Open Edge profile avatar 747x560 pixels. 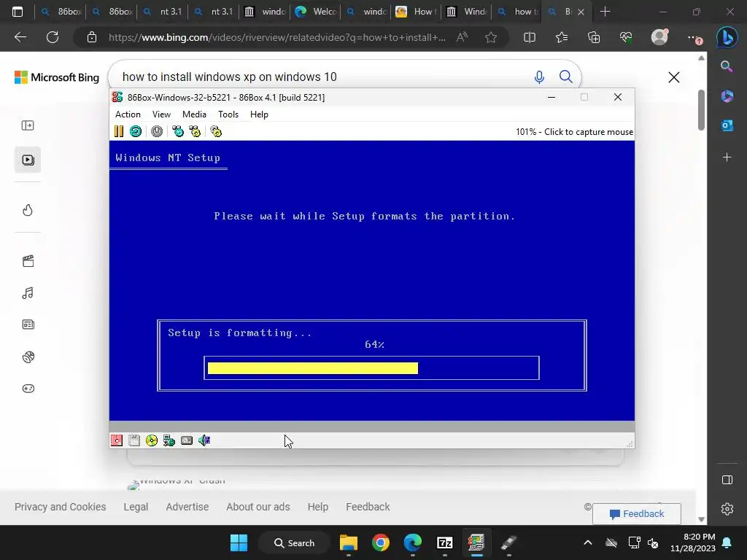point(659,37)
